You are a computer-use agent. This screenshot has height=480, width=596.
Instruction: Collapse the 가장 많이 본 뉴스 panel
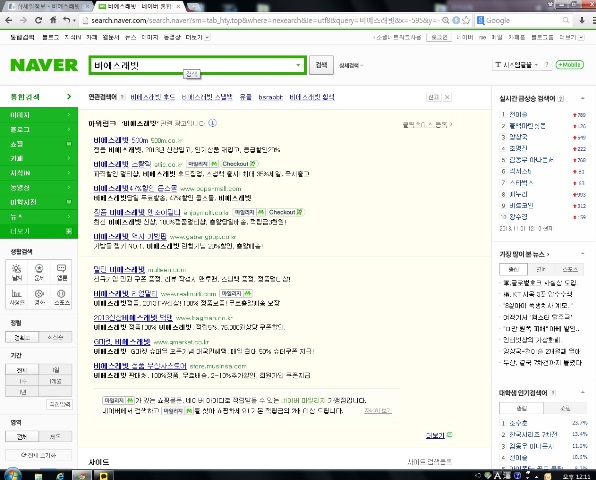582,253
